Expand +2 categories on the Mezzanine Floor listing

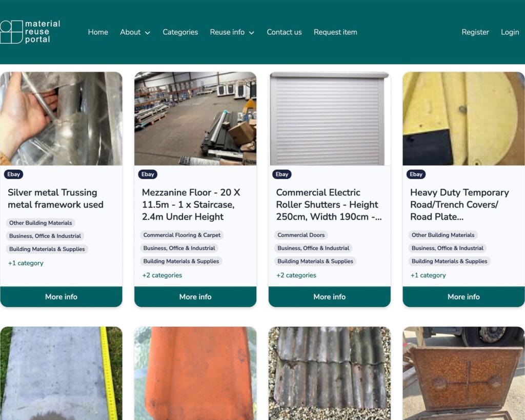tap(162, 275)
